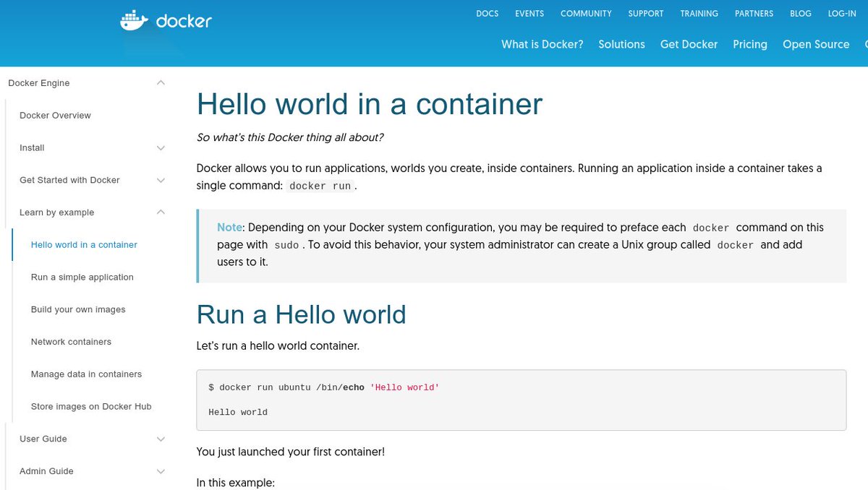868x490 pixels.
Task: Expand the User Guide chevron
Action: pos(161,439)
